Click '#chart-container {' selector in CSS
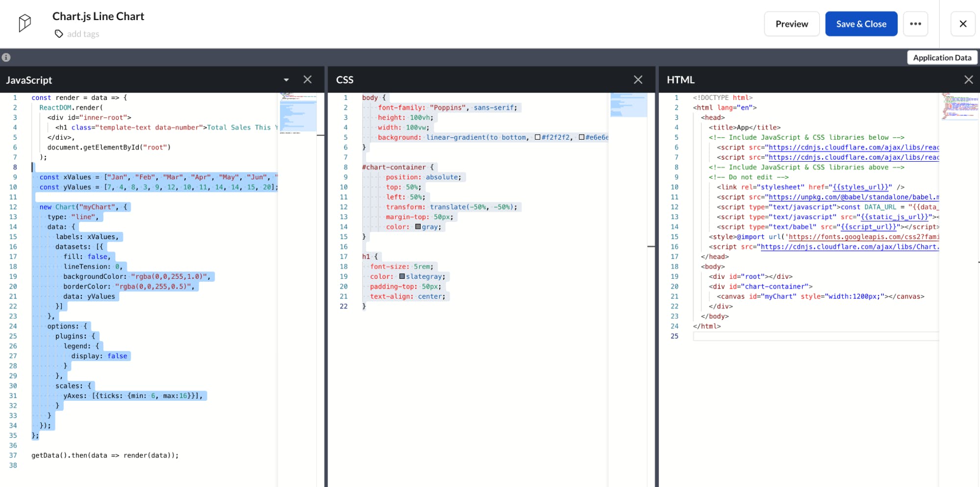The height and width of the screenshot is (487, 980). [x=398, y=167]
